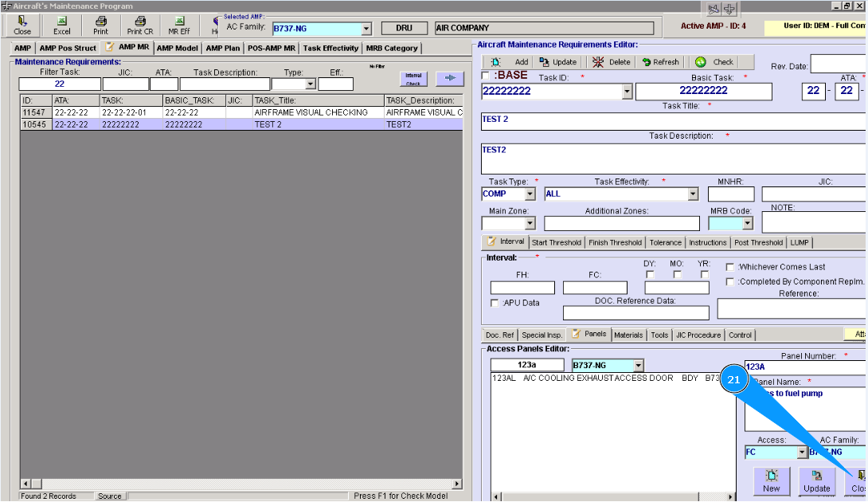Click the Print icon in top toolbar
The width and height of the screenshot is (868, 502).
[x=100, y=25]
